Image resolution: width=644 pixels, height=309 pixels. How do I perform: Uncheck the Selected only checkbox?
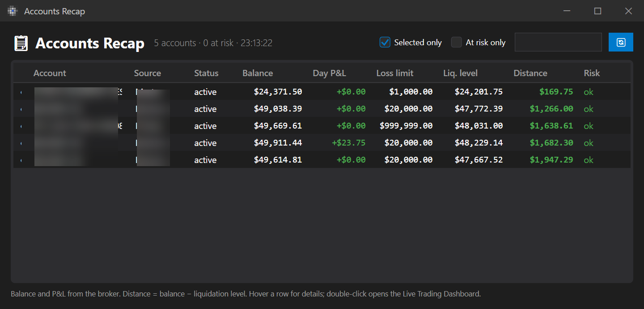[385, 42]
